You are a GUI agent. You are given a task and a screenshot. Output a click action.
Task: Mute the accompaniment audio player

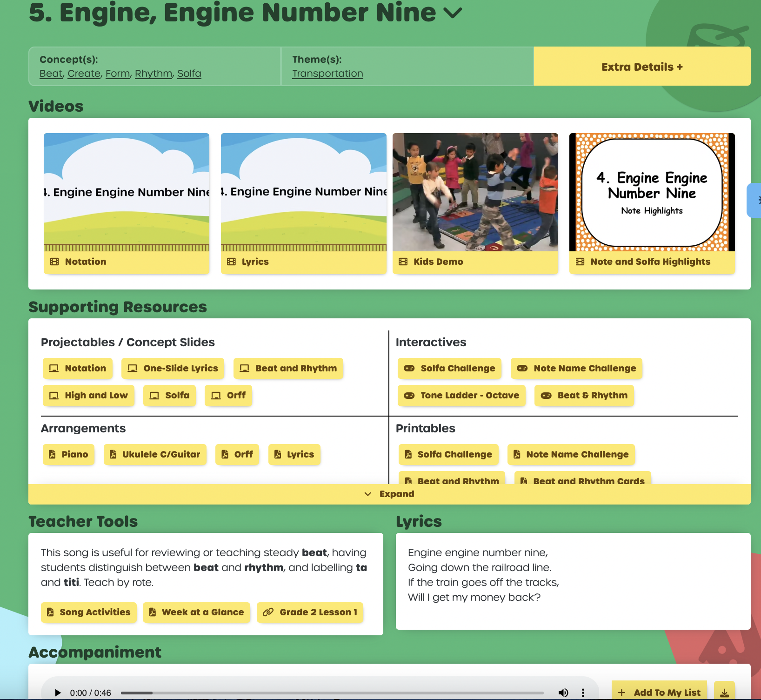click(563, 693)
